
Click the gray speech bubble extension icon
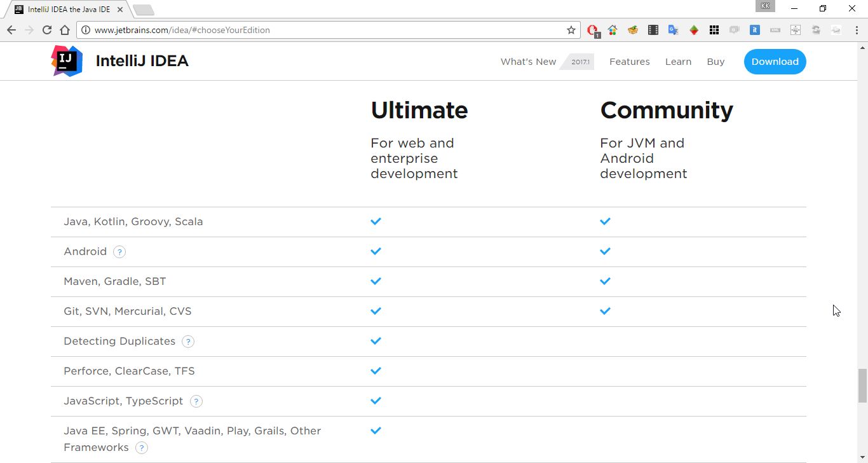click(x=735, y=30)
